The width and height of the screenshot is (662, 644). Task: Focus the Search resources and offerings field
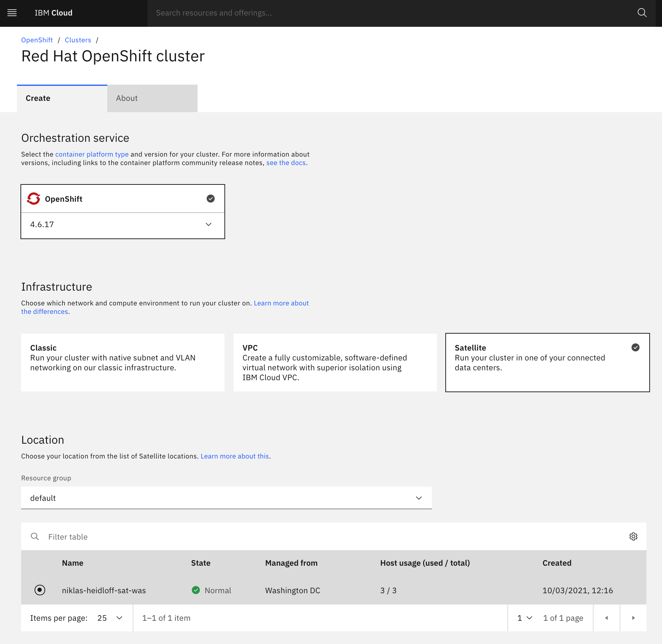point(392,13)
